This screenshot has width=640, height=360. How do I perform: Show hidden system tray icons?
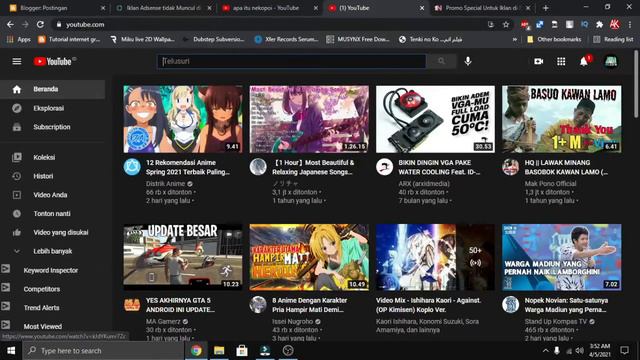pos(545,351)
